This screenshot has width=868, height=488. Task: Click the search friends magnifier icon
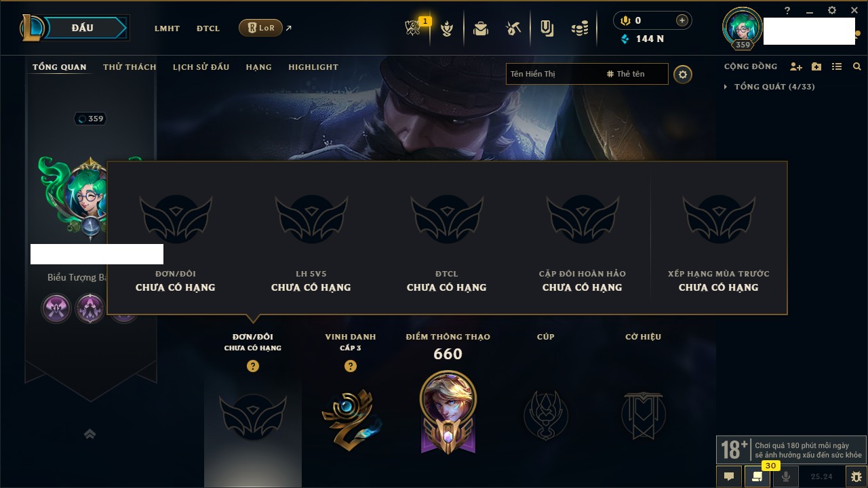(x=857, y=66)
